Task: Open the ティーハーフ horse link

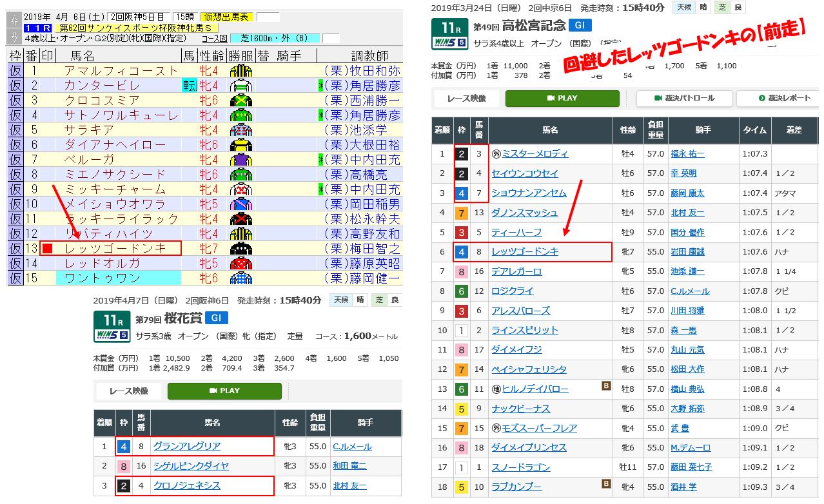Action: (517, 232)
